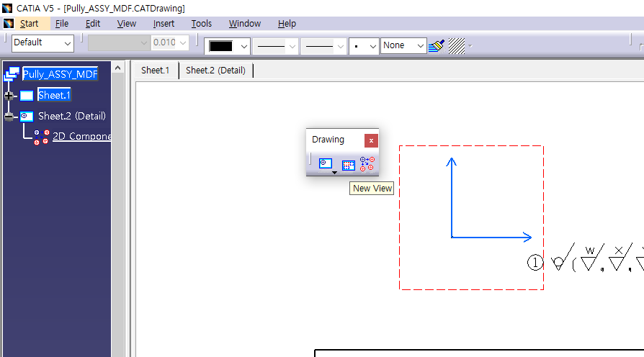Viewport: 644px width, 357px height.
Task: Close the Drawing floating toolbar
Action: click(371, 141)
